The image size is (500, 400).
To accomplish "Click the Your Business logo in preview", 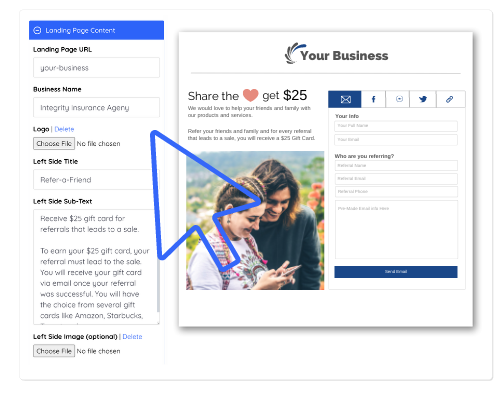I will coord(336,54).
